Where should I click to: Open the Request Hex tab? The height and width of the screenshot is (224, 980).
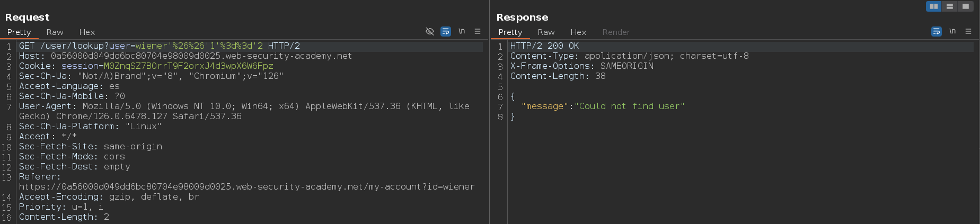click(87, 32)
